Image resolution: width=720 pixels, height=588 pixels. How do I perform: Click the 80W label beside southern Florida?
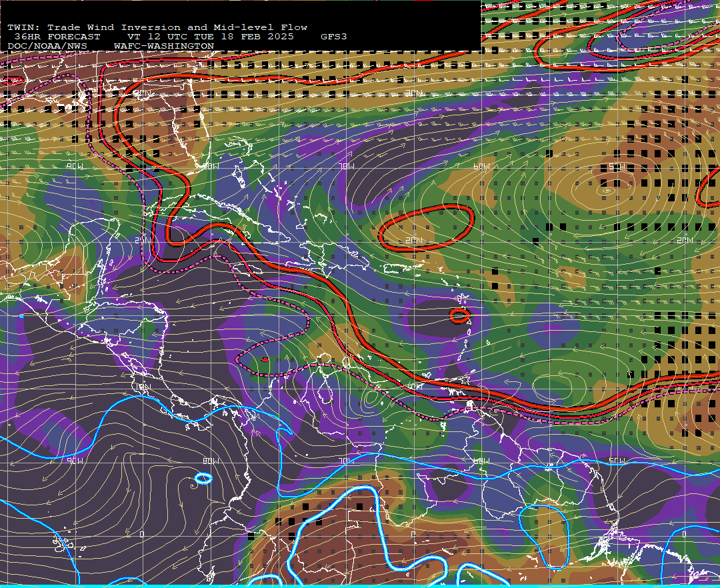pos(211,167)
